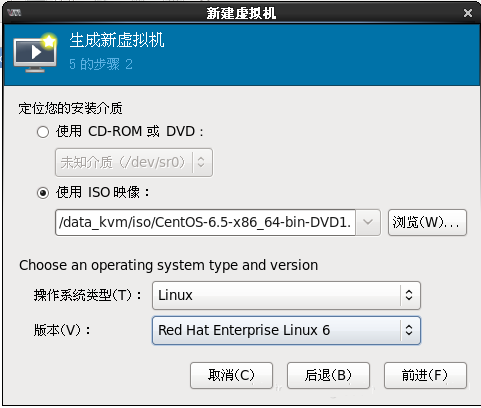Click the spinner arrows on the OS type combo
Viewport: 481px width, 408px height.
[409, 295]
